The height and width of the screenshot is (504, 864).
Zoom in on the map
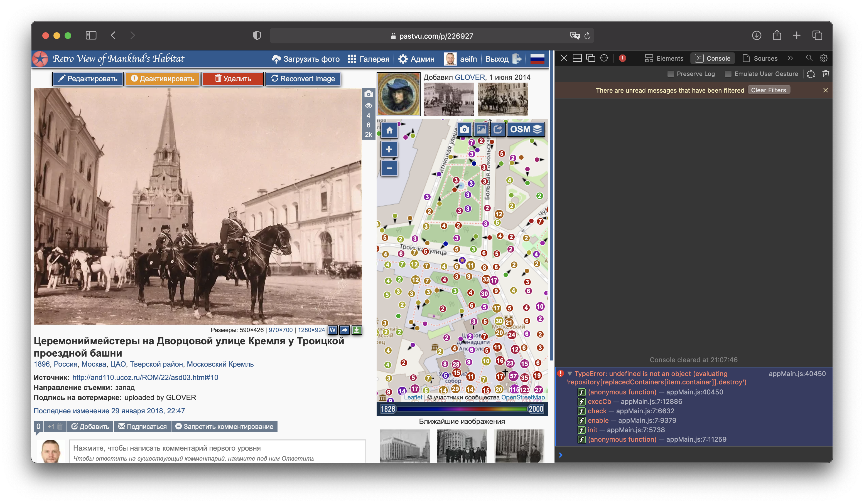pyautogui.click(x=389, y=149)
